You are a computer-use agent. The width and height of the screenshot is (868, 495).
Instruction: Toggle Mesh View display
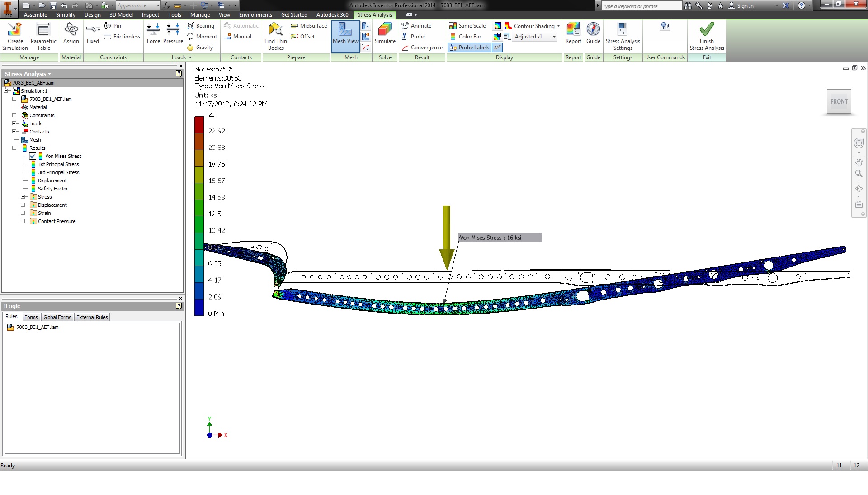click(345, 36)
